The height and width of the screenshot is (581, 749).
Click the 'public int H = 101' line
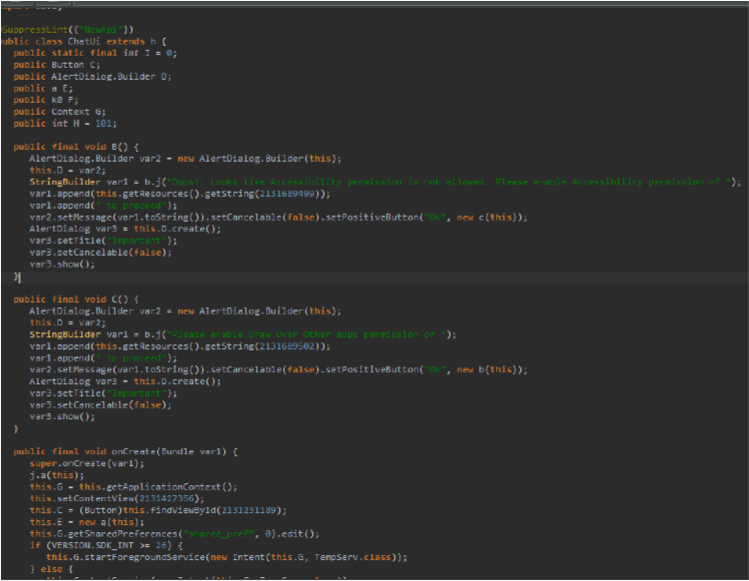click(67, 123)
